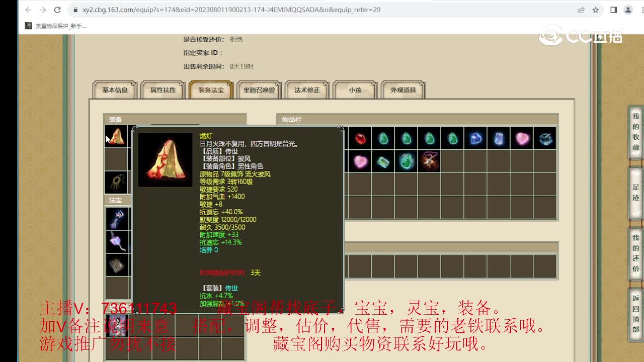
Task: Click the 【套装】传世 line
Action: 219,288
